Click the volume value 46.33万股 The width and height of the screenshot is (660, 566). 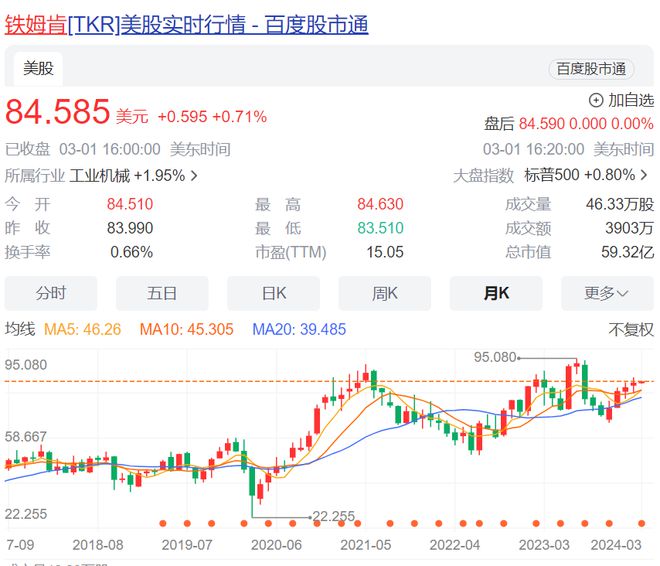coord(620,204)
